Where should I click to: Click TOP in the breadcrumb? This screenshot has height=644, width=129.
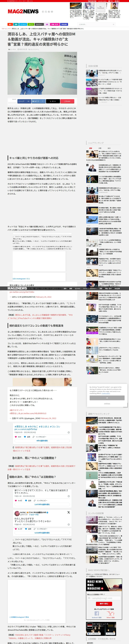3,29
